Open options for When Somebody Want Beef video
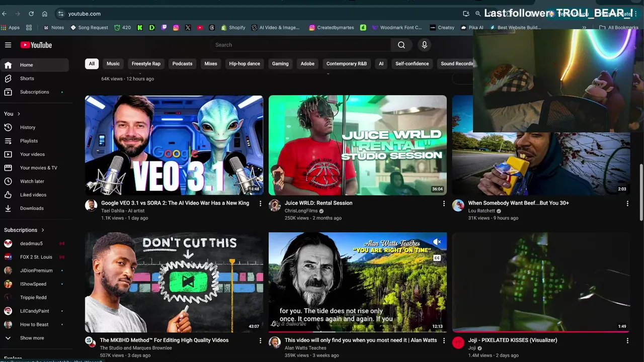This screenshot has width=644, height=362. (627, 203)
